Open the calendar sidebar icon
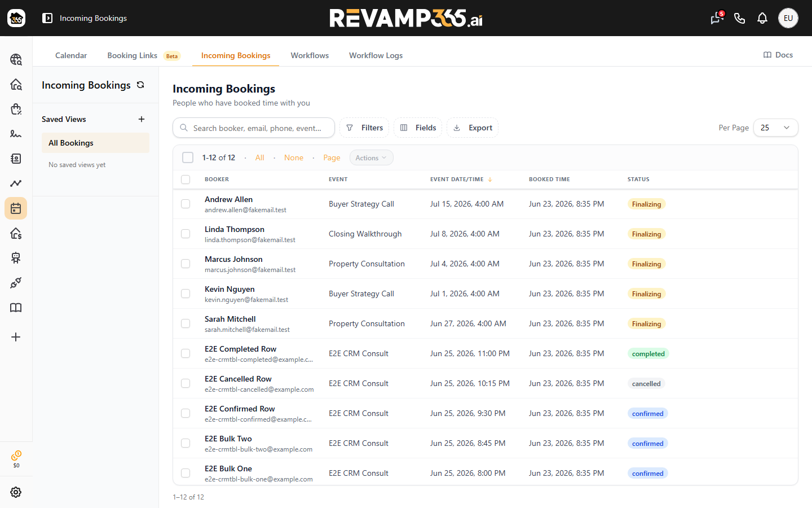Screen dimensions: 812x508 point(16,208)
